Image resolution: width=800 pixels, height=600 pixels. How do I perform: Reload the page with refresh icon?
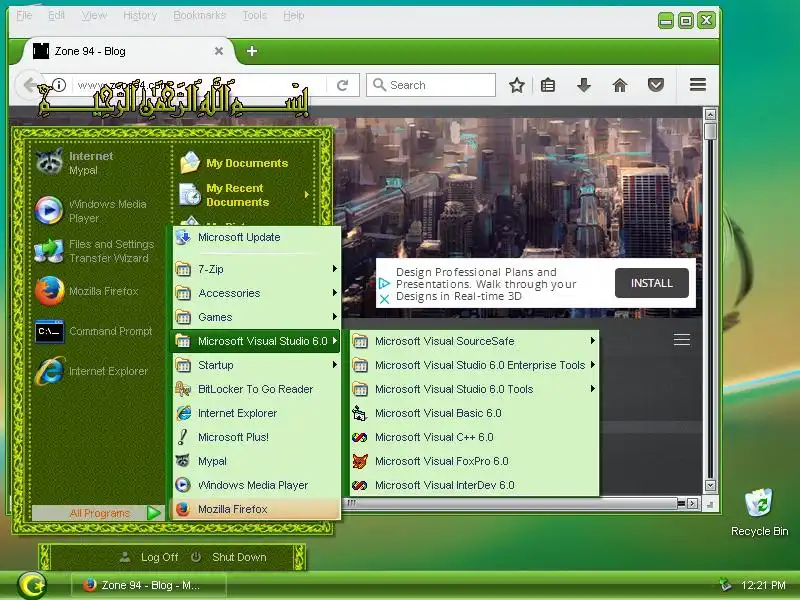point(342,85)
